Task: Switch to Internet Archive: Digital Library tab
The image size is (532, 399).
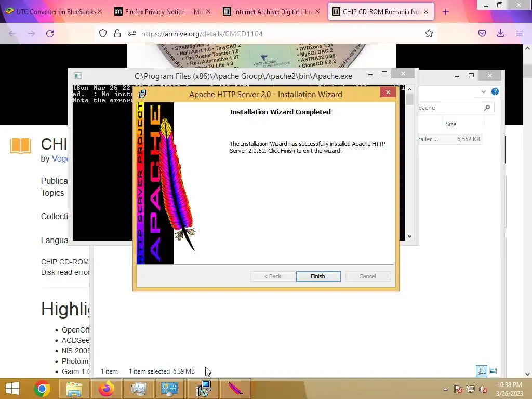Action: [x=271, y=11]
